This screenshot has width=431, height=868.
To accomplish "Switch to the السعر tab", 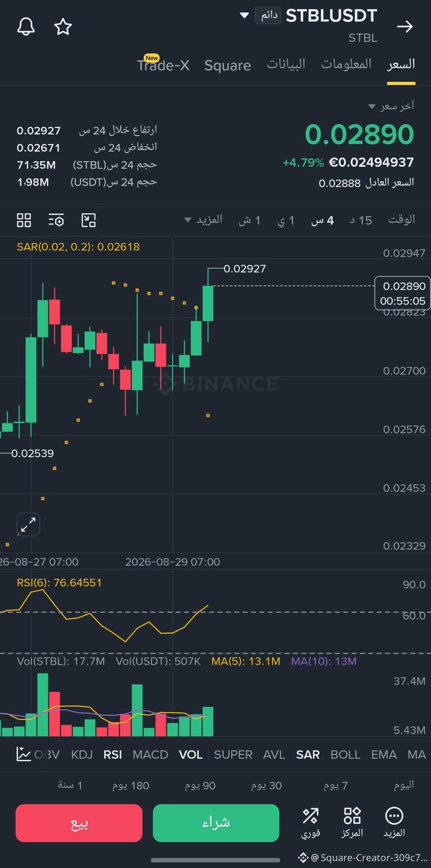I will pyautogui.click(x=401, y=64).
